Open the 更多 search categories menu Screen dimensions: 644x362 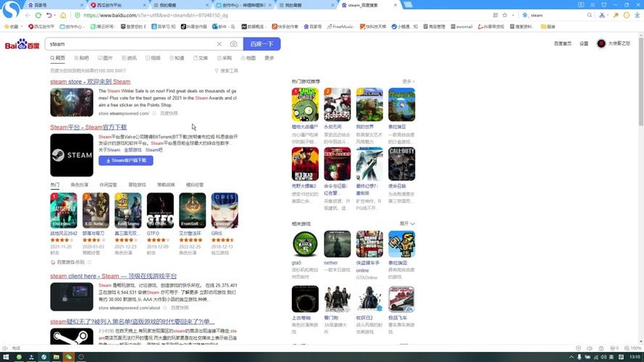269,58
